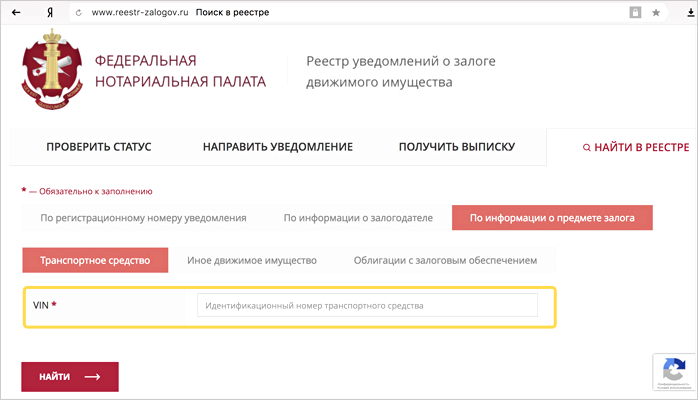The image size is (698, 400).
Task: Go to the "Найти в реестре" tab
Action: point(635,147)
